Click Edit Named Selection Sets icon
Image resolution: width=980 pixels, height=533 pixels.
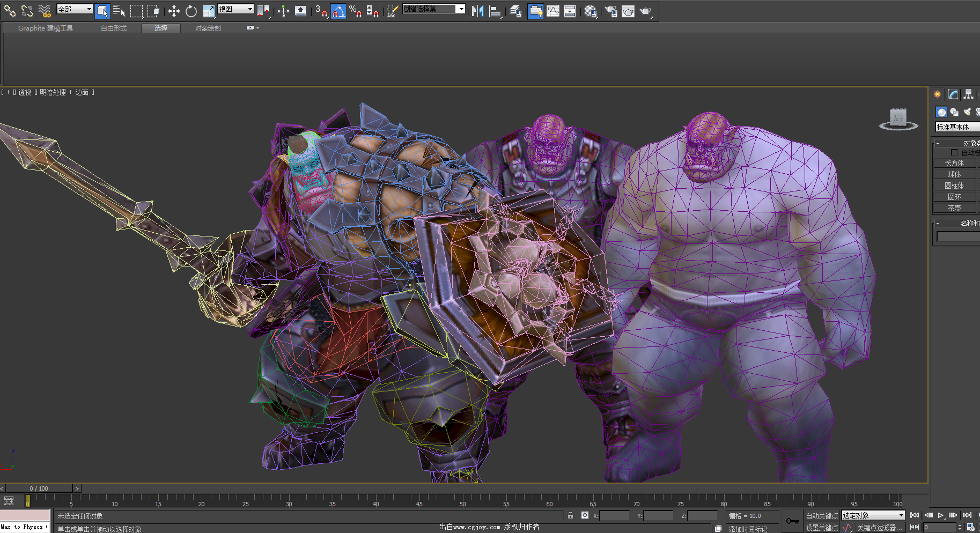393,11
